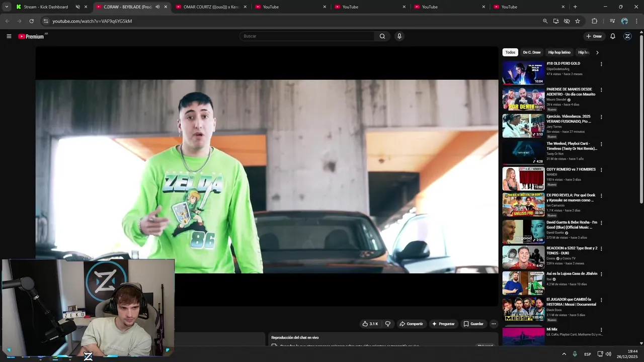Open the account avatar menu
This screenshot has height=362, width=644.
click(627, 36)
